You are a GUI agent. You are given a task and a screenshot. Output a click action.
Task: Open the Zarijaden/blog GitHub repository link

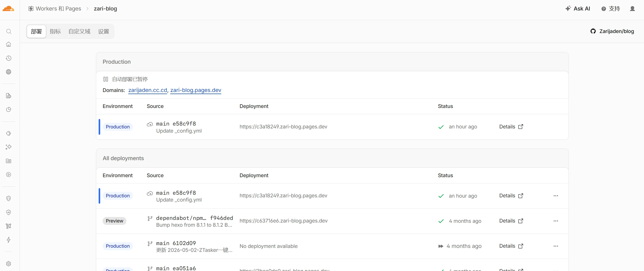pyautogui.click(x=612, y=31)
